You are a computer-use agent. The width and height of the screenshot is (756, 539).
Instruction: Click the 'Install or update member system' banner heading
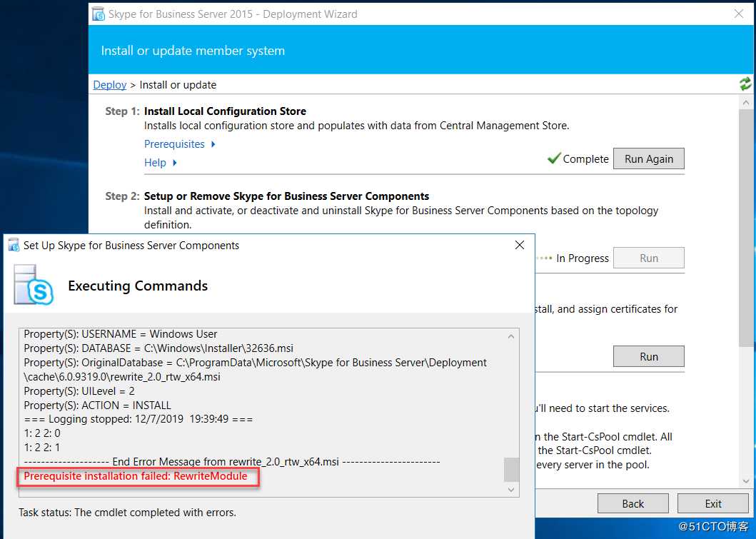[x=193, y=51]
